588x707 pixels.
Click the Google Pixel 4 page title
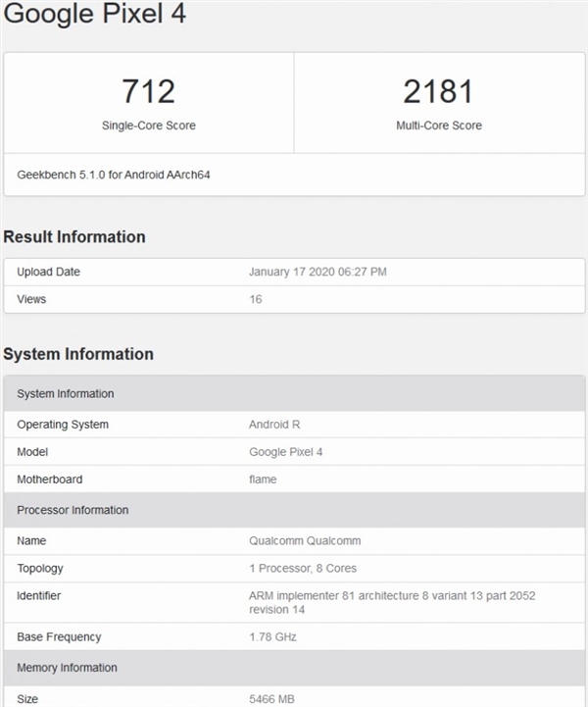[94, 15]
